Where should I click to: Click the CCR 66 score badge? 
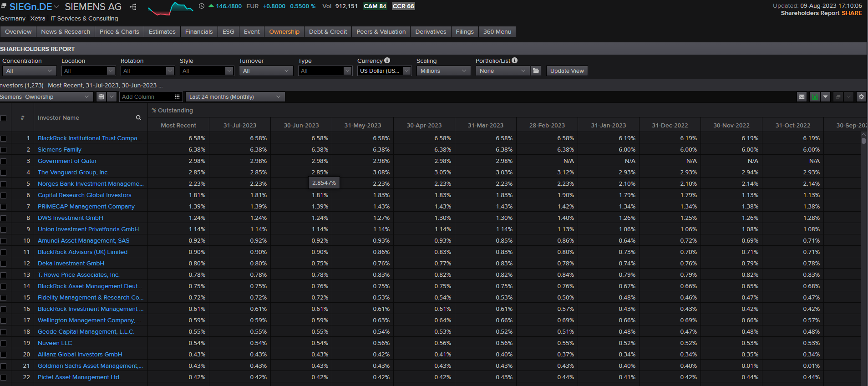(403, 6)
